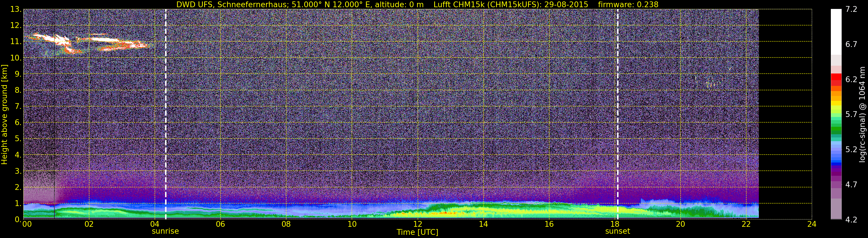Viewport: 868px width, 238px height.
Task: Click the '4.' height tick label
Action: [x=18, y=155]
